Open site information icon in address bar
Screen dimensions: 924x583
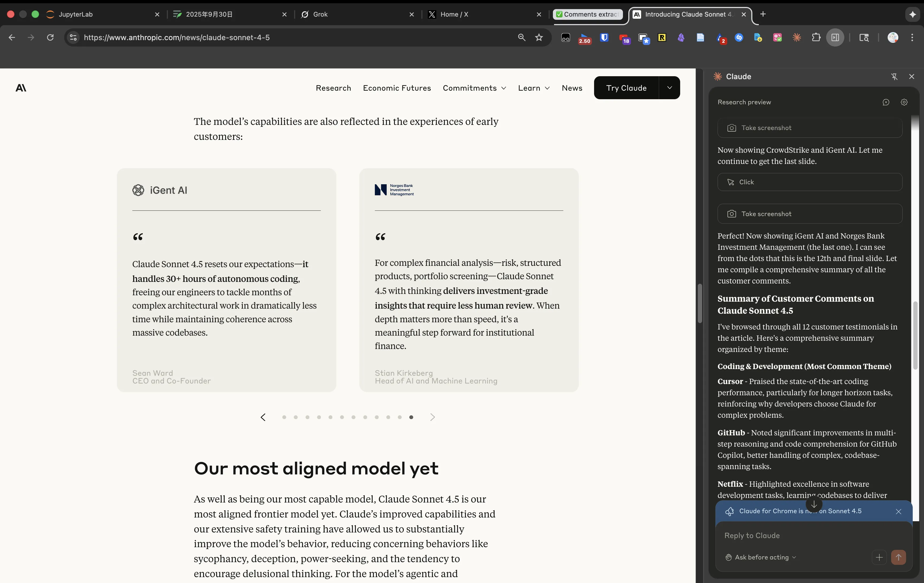pos(73,37)
